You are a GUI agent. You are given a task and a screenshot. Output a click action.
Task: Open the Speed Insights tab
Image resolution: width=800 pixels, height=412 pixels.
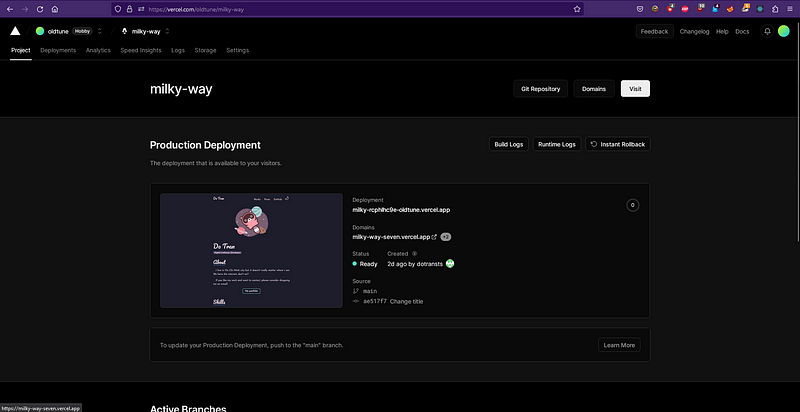click(x=141, y=50)
